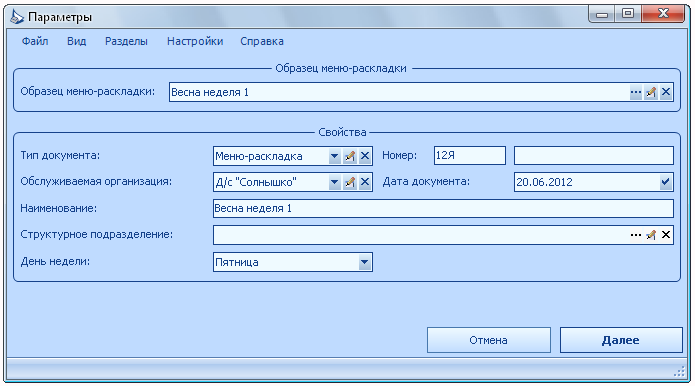Click the Параметры window app icon
This screenshot has height=386, width=695.
[x=17, y=17]
